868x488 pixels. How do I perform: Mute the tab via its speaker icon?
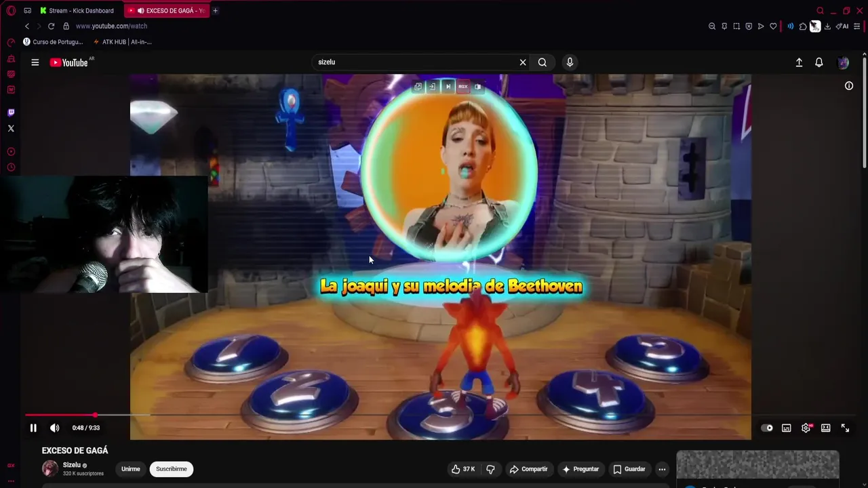click(140, 11)
